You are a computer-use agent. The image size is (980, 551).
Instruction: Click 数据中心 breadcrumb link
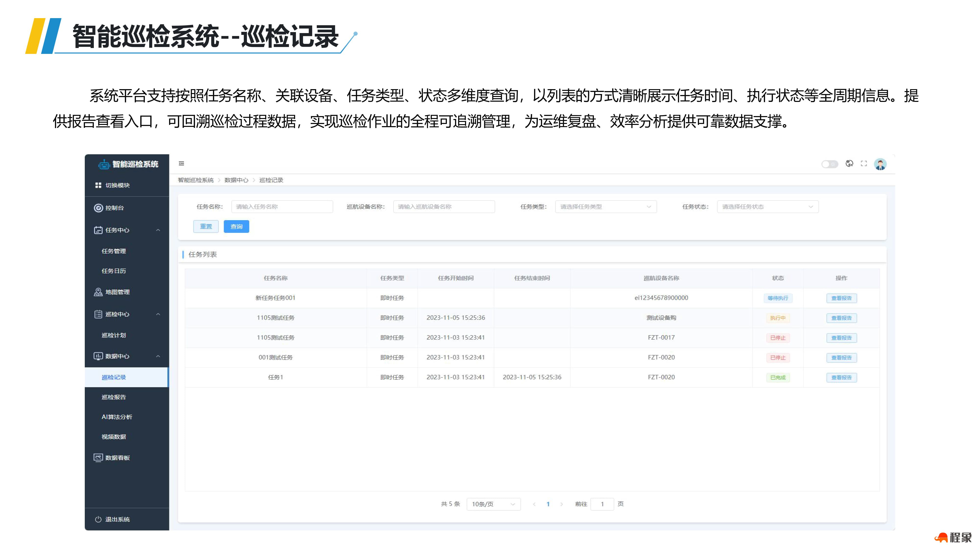point(236,180)
